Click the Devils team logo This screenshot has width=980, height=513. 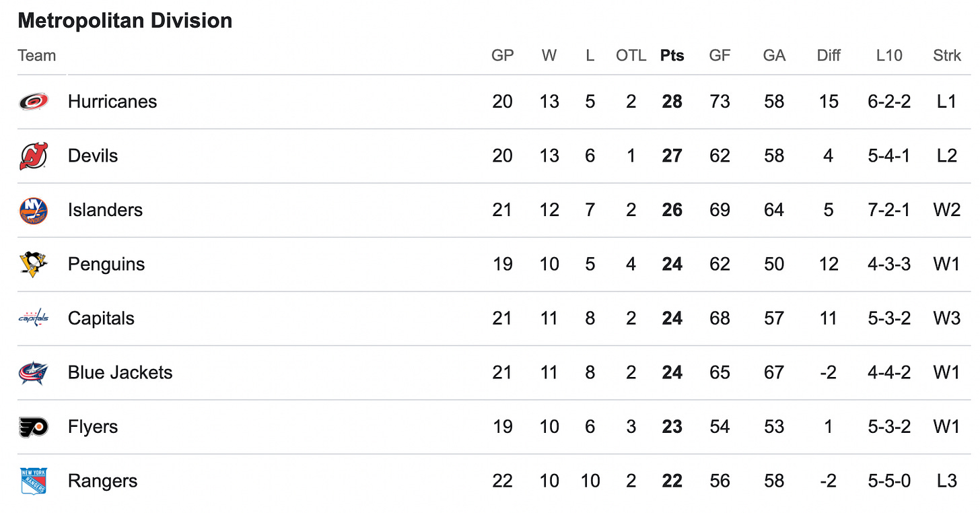33,156
